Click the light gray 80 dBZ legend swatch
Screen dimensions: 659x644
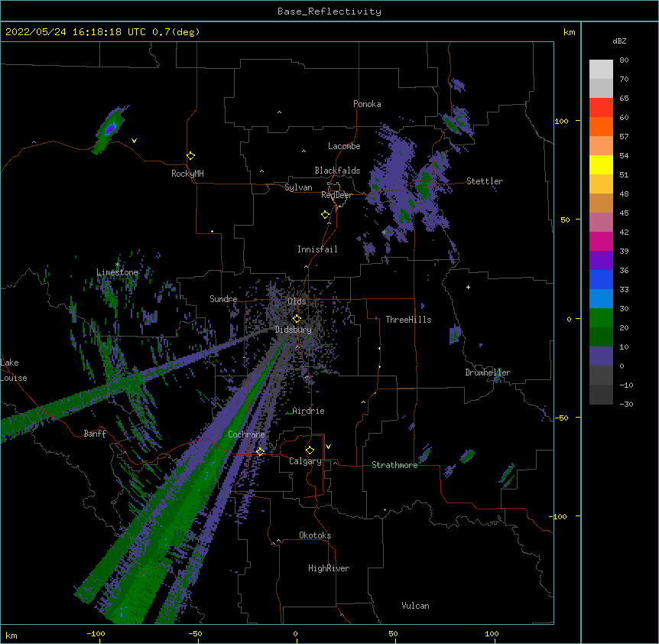[x=601, y=69]
